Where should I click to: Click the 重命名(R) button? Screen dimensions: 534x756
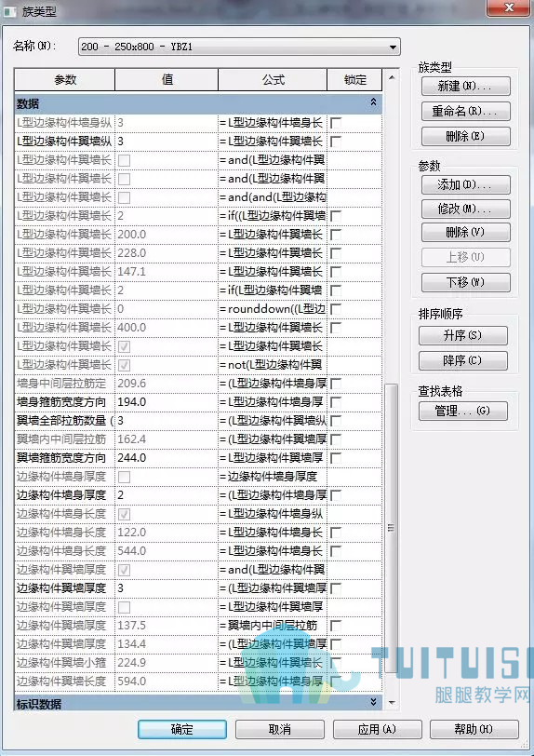point(465,112)
